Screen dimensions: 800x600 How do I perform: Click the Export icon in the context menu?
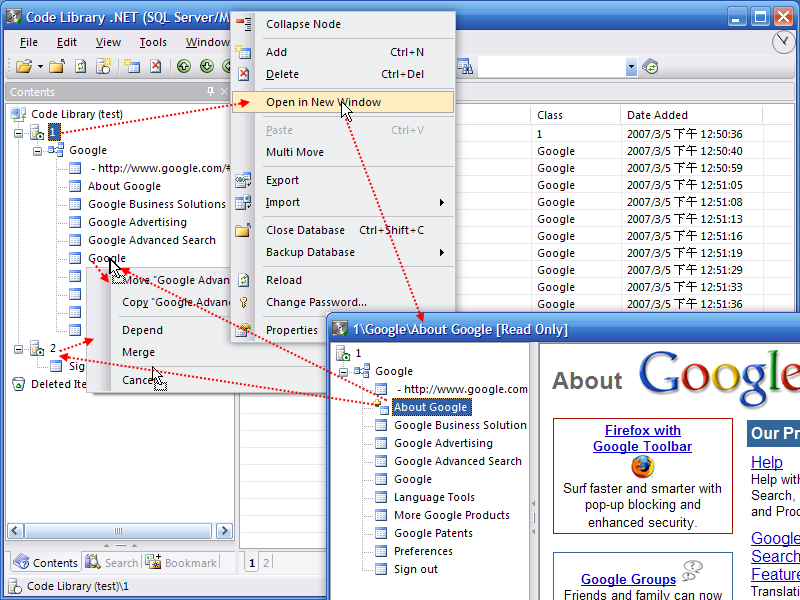click(243, 180)
